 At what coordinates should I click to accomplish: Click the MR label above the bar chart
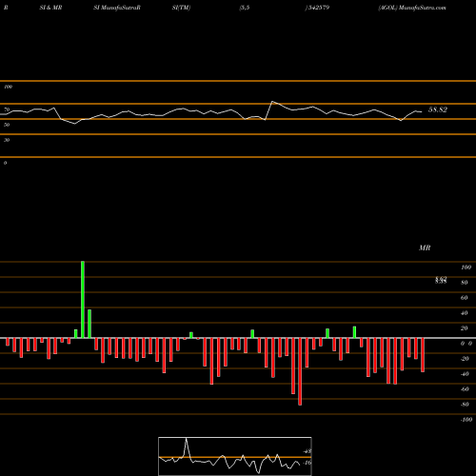[x=425, y=248]
